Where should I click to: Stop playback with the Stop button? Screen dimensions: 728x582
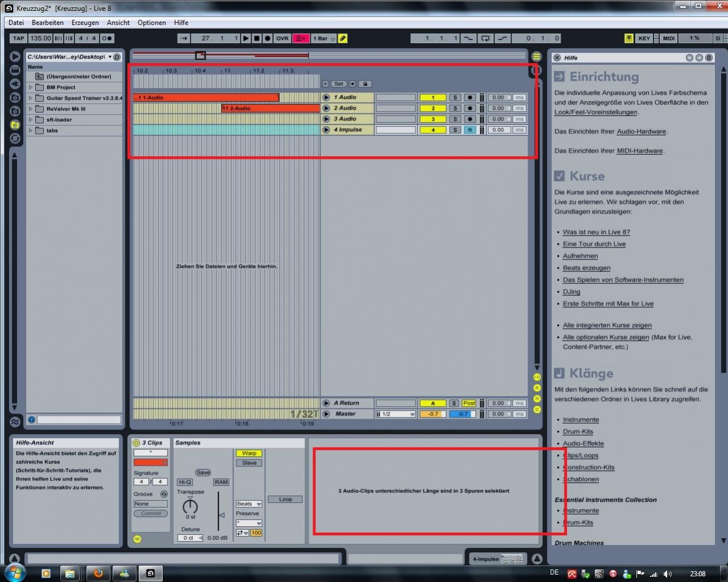257,38
